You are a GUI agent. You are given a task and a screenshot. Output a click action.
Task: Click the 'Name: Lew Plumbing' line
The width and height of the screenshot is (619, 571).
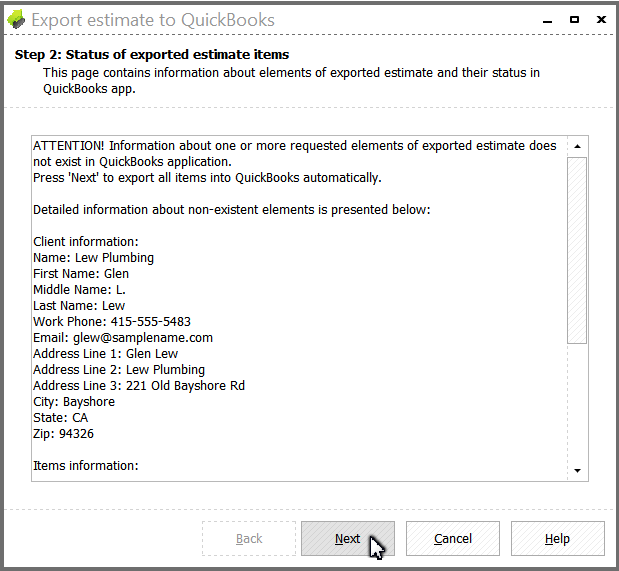[x=94, y=257]
